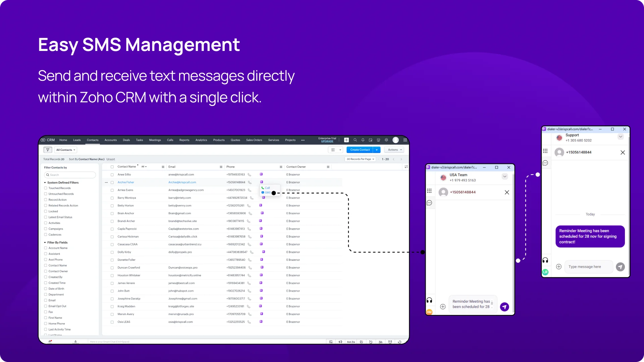Check the Email Opt Out field filter
The height and width of the screenshot is (362, 644).
tap(46, 306)
